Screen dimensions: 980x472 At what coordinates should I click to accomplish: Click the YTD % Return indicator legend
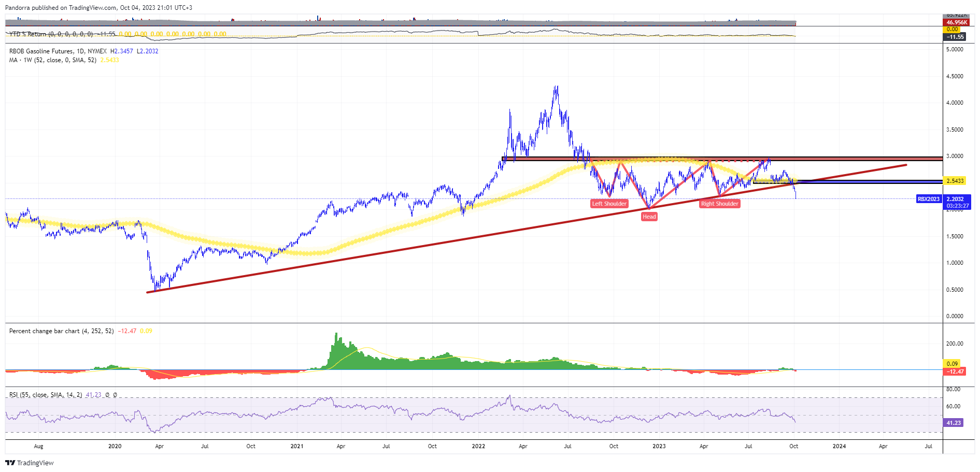click(x=51, y=34)
